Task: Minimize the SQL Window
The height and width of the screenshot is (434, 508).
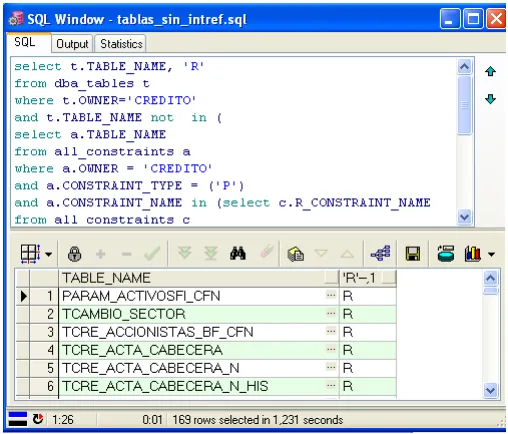Action: [450, 19]
